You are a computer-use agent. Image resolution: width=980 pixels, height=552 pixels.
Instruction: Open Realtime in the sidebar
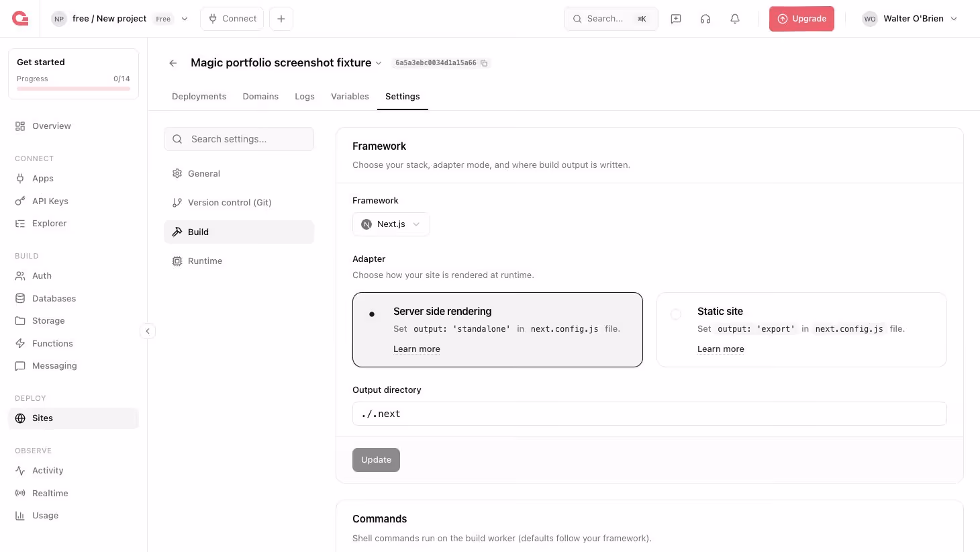pos(73,494)
